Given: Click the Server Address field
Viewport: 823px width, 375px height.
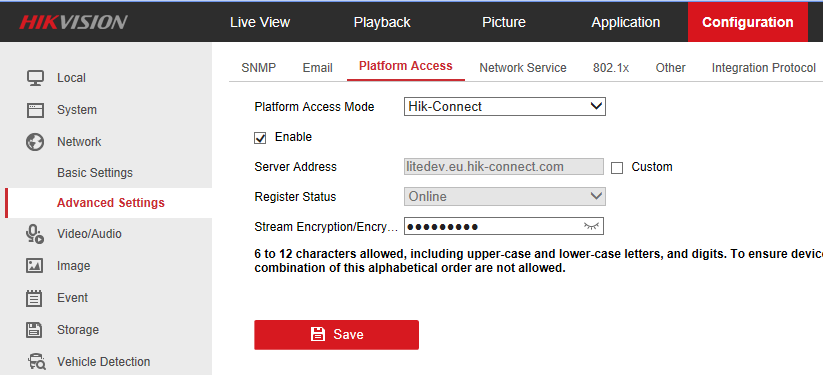Looking at the screenshot, I should pyautogui.click(x=504, y=167).
